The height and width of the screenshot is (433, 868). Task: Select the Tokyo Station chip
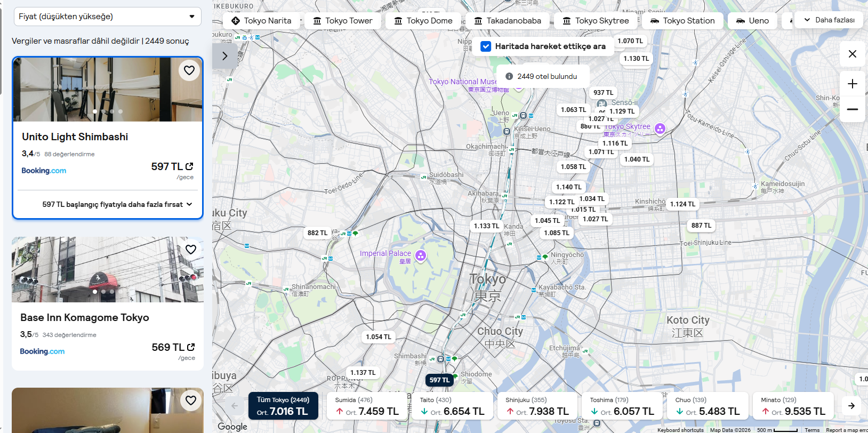[x=682, y=21]
